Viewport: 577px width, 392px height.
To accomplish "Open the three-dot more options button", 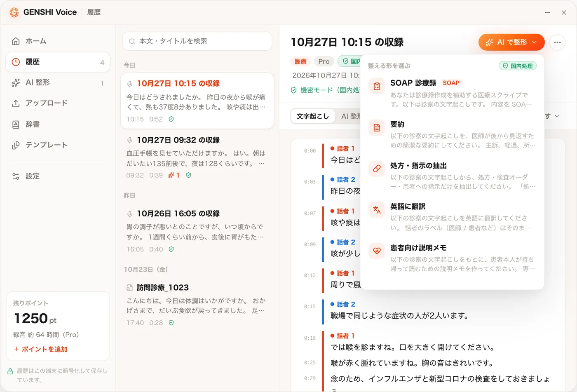I will click(557, 42).
